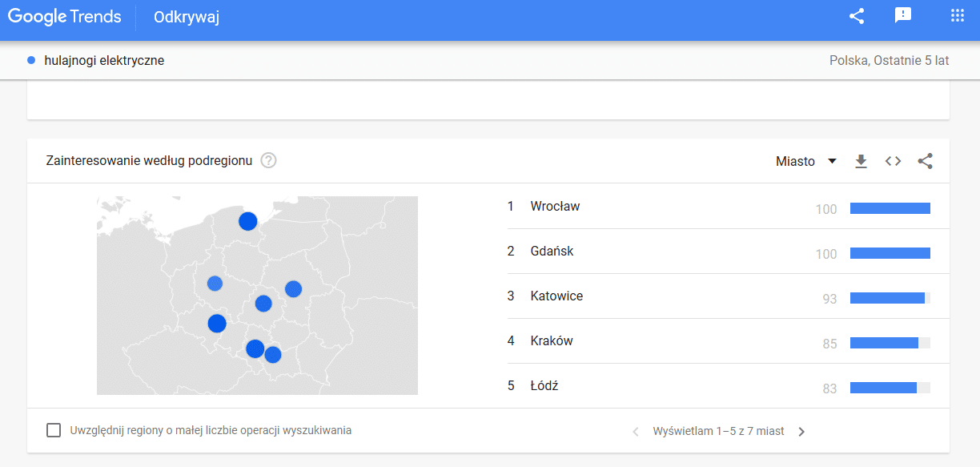980x467 pixels.
Task: Go to next page of cities
Action: [801, 431]
